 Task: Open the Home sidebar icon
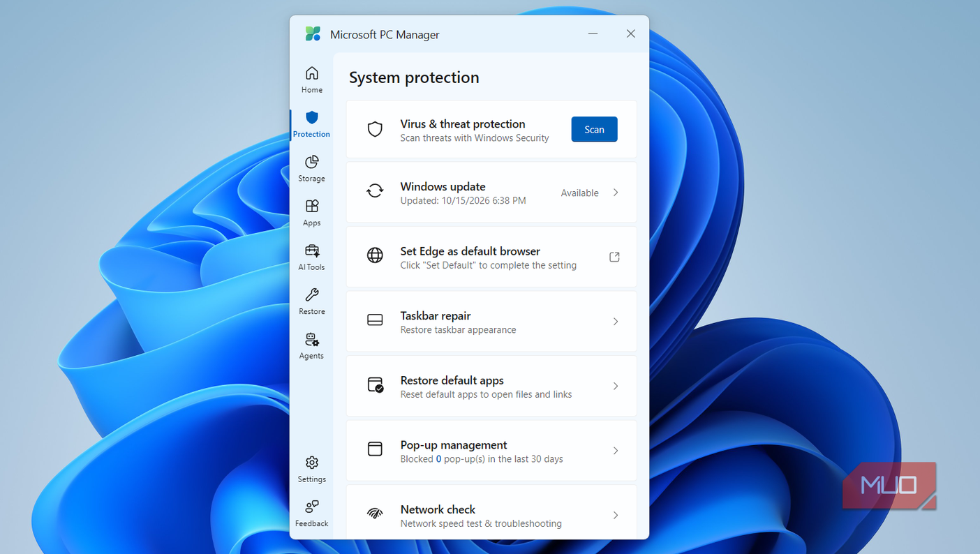(312, 73)
